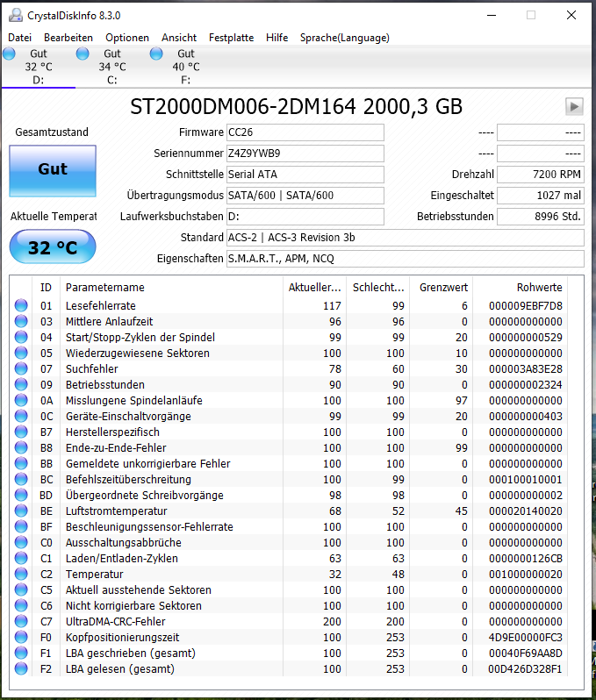The height and width of the screenshot is (700, 596).
Task: Open the Datei menu
Action: 19,38
